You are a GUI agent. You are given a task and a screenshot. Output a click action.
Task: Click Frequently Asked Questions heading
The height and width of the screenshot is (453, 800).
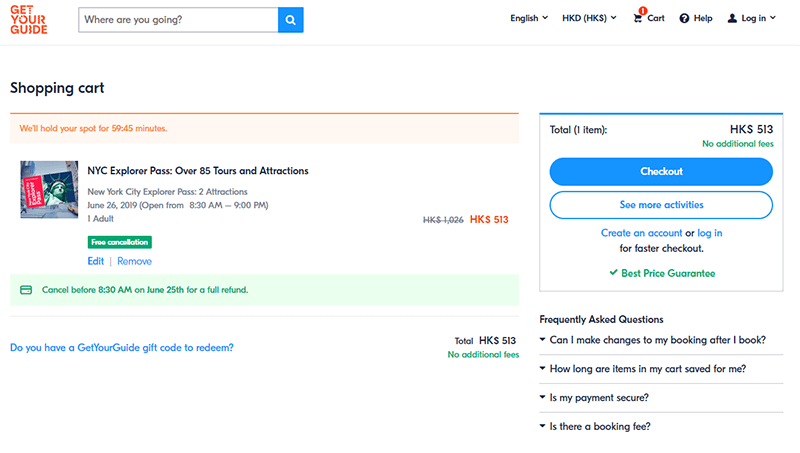[601, 319]
